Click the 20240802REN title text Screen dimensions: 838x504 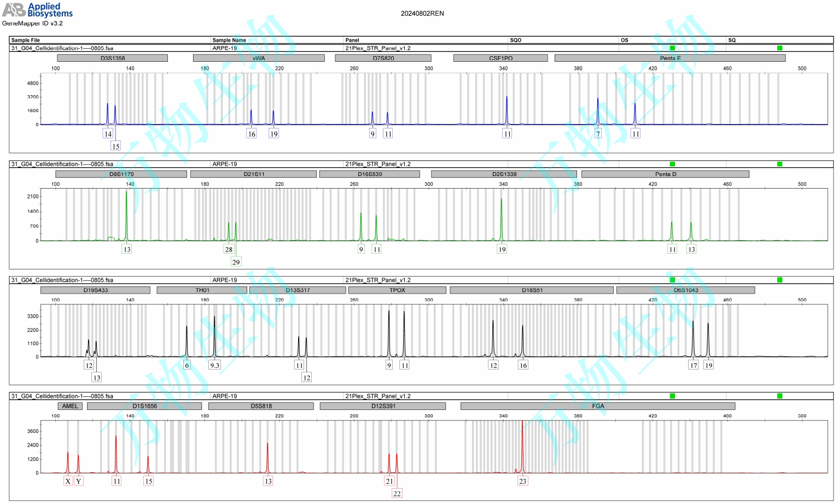coord(422,14)
